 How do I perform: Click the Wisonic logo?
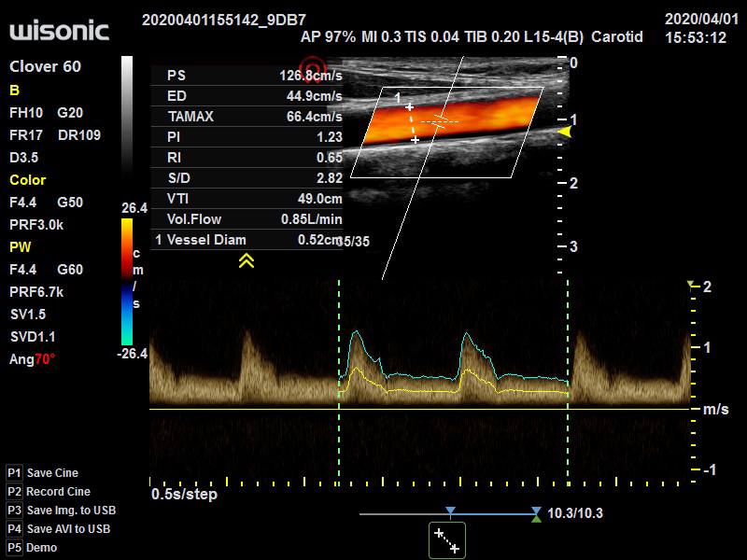tap(59, 31)
